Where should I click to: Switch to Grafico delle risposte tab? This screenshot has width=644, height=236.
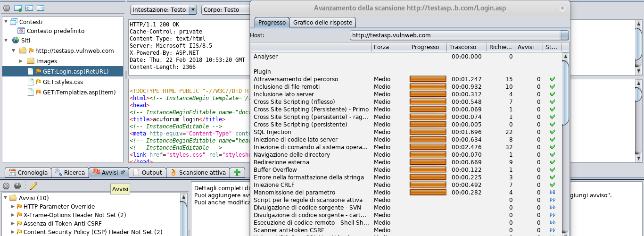point(322,22)
